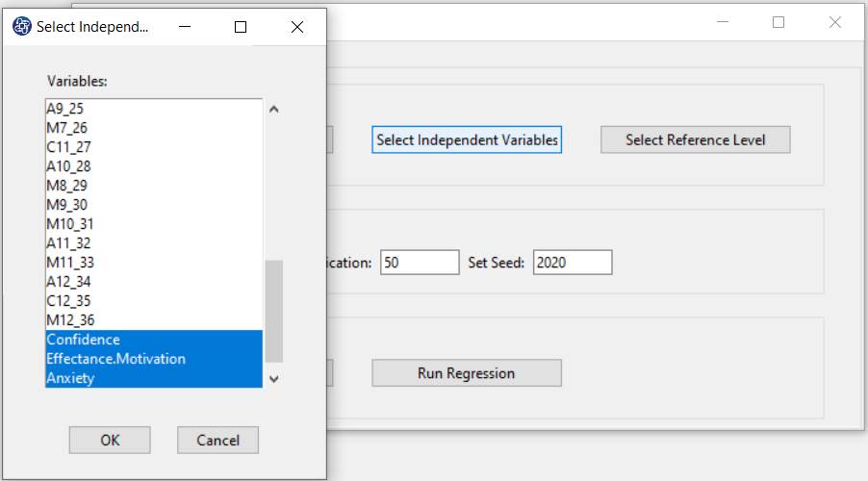The width and height of the screenshot is (868, 481).
Task: Select the Effectance.Motivation variable
Action: pyautogui.click(x=154, y=359)
